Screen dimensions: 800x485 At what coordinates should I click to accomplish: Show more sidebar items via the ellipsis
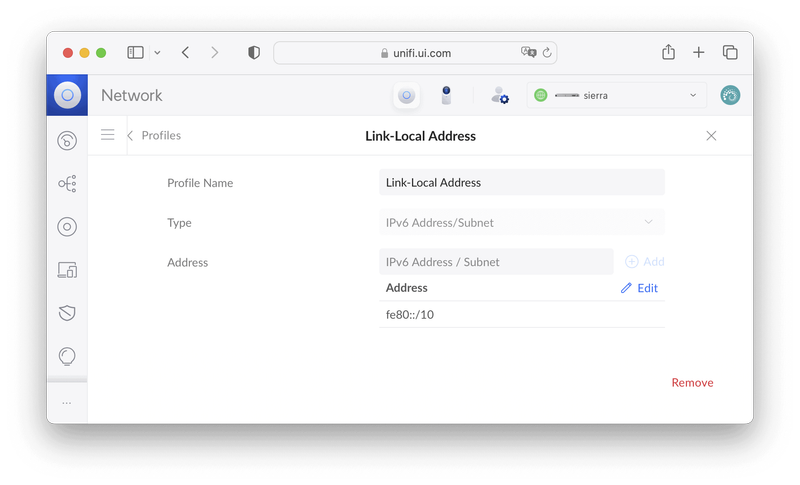click(x=67, y=403)
